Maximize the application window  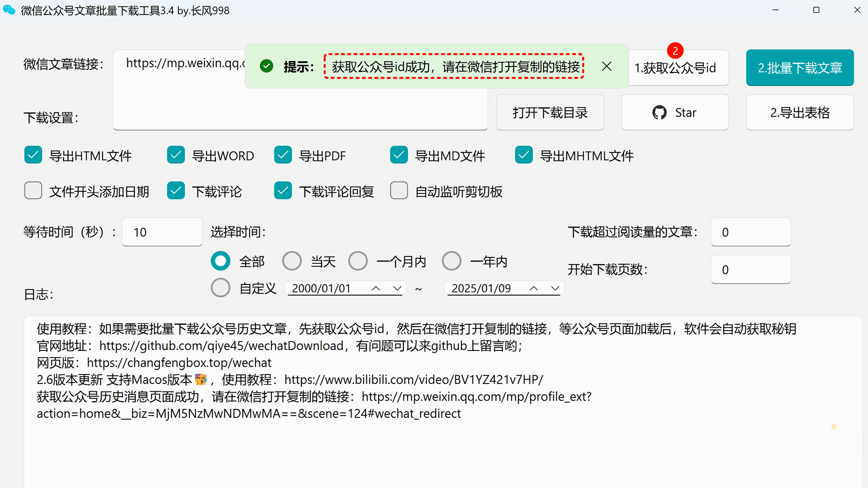(x=816, y=10)
